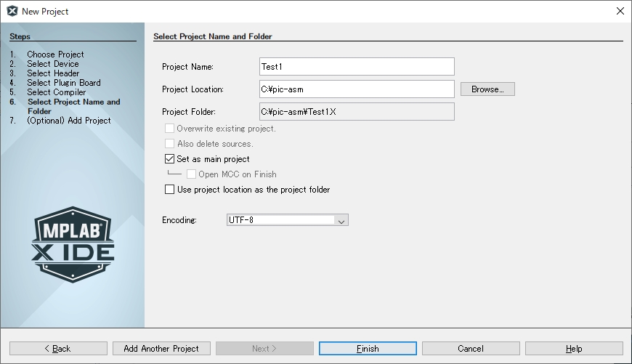Close the New Project dialog window

coord(620,11)
